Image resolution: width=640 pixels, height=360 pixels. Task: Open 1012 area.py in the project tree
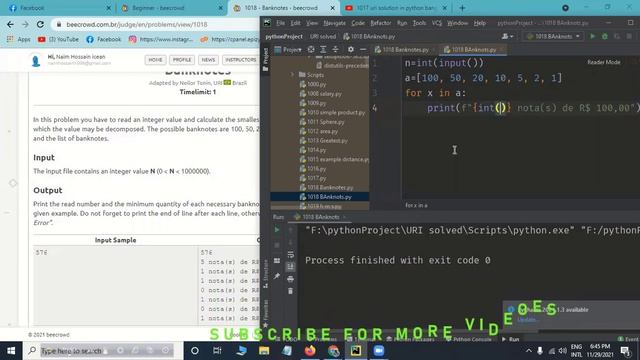[319, 131]
